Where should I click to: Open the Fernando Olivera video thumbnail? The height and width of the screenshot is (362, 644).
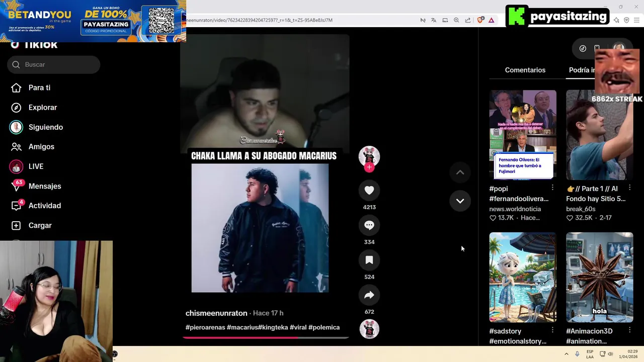(523, 135)
